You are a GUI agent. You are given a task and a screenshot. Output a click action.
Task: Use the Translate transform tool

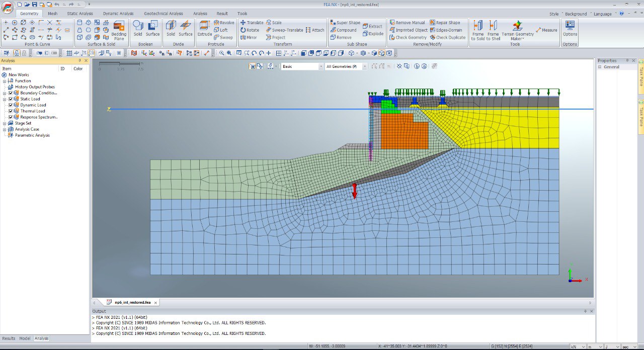(252, 23)
